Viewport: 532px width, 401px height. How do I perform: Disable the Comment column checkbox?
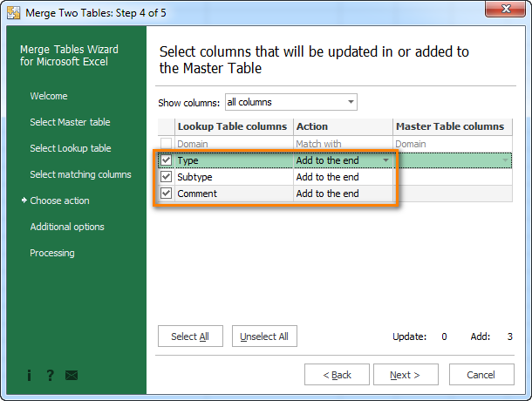coord(167,194)
